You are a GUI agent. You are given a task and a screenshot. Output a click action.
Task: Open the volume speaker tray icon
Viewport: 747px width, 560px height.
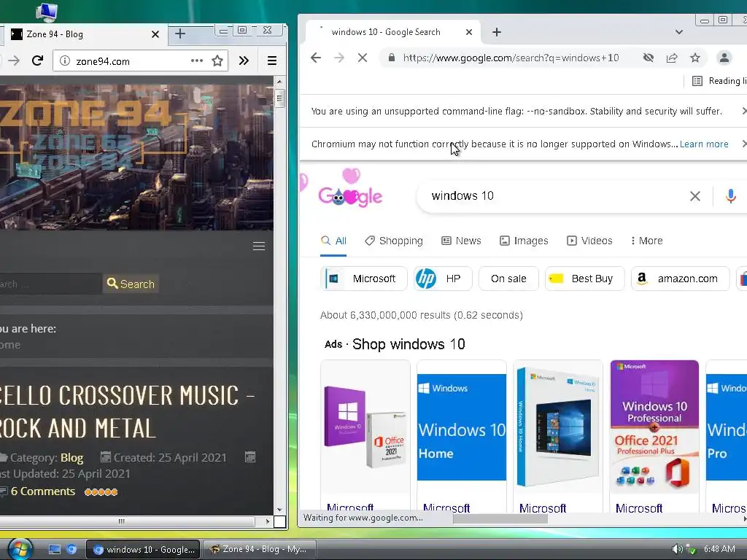click(676, 549)
